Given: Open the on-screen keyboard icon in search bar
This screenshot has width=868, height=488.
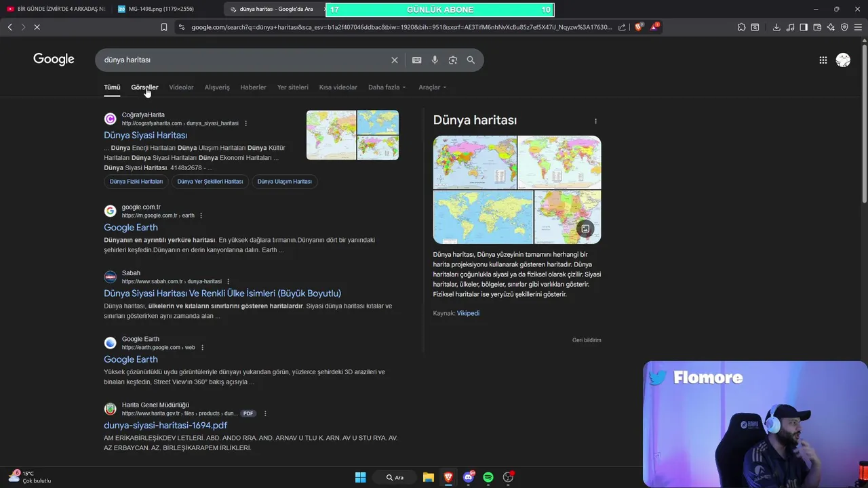Looking at the screenshot, I should 417,60.
